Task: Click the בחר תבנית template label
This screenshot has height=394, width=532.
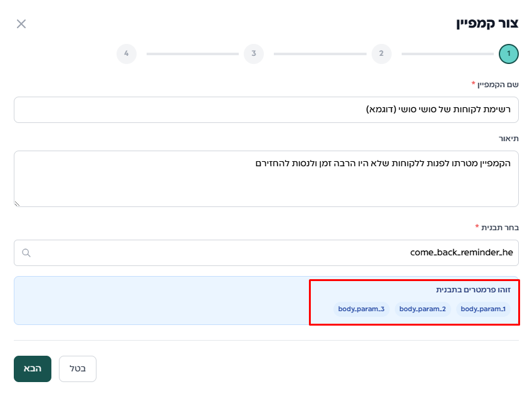Action: [x=498, y=226]
